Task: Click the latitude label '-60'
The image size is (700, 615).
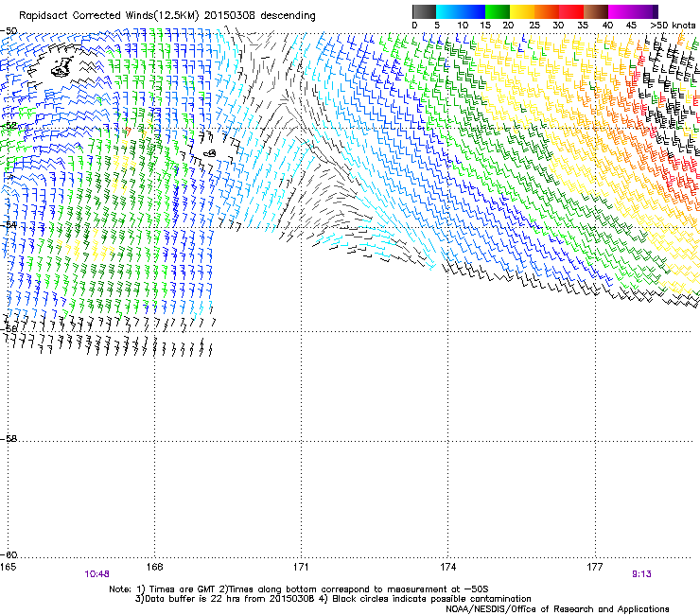Action: click(x=9, y=554)
